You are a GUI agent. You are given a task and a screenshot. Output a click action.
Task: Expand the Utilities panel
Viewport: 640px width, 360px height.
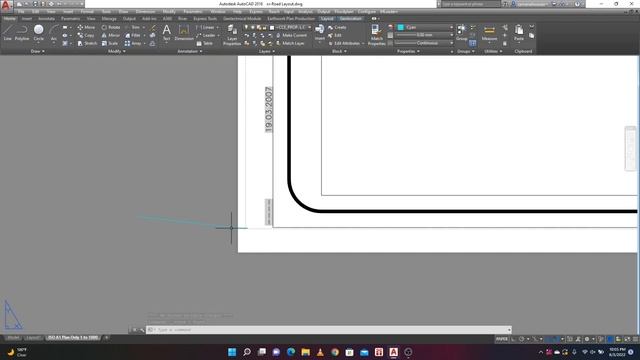point(492,51)
